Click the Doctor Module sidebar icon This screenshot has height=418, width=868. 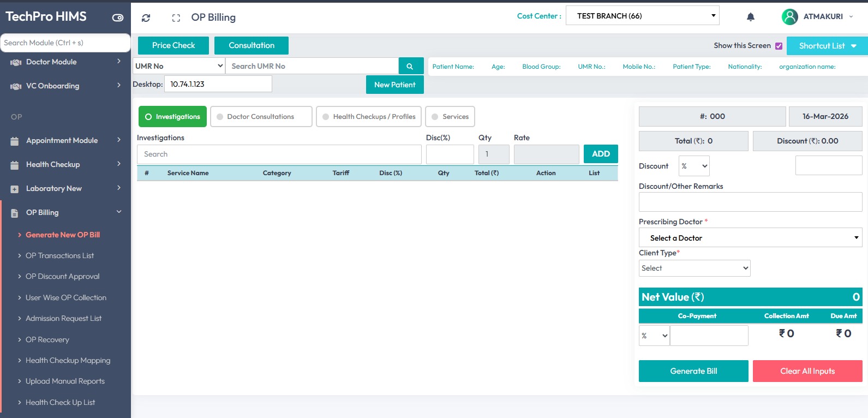click(x=15, y=62)
